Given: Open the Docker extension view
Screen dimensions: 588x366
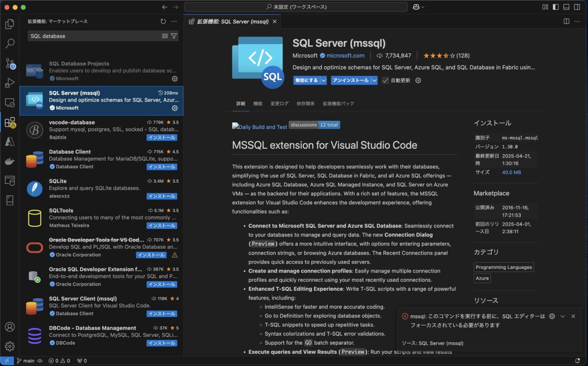Looking at the screenshot, I should (10, 161).
